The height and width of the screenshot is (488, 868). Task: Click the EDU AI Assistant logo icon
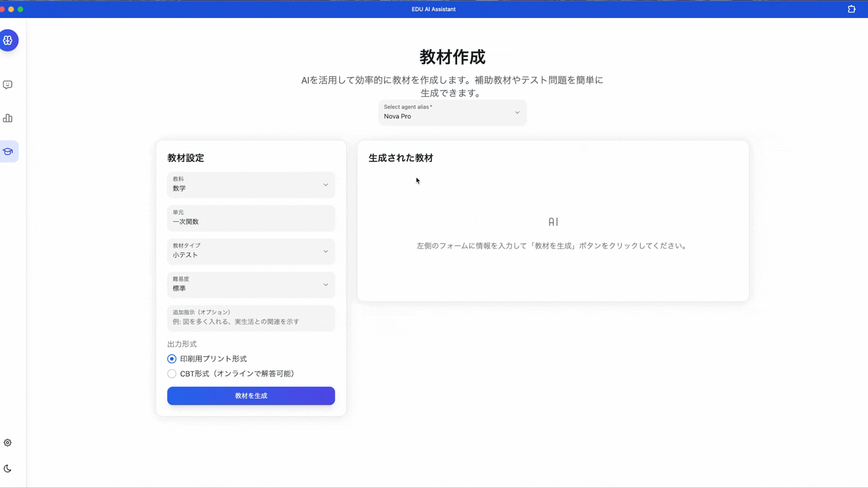click(8, 41)
